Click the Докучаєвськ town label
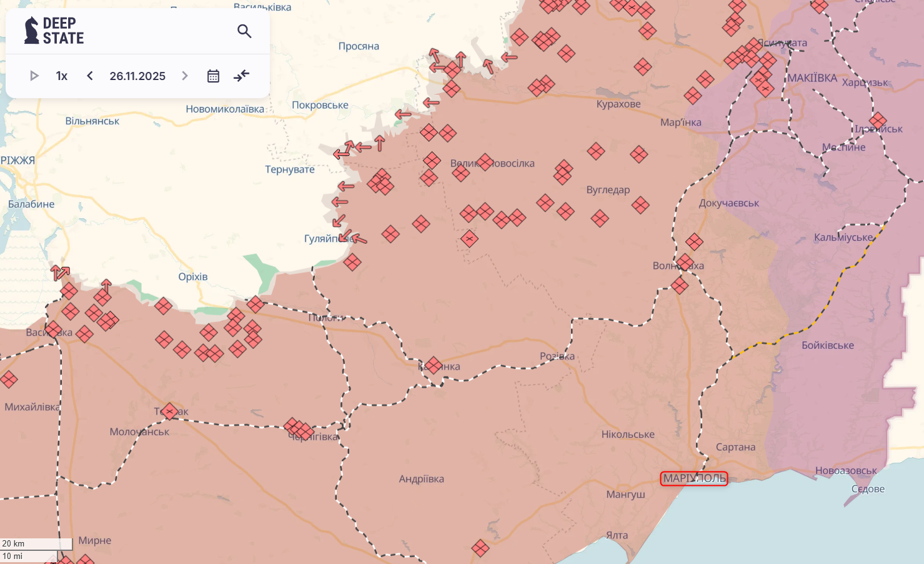Image resolution: width=924 pixels, height=564 pixels. [x=728, y=203]
